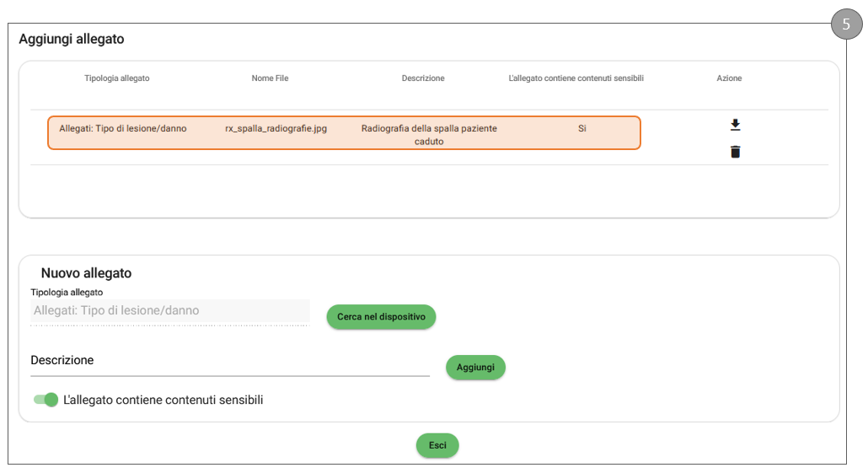Click the 'Si' value in the attachment row
The width and height of the screenshot is (868, 473).
[581, 129]
